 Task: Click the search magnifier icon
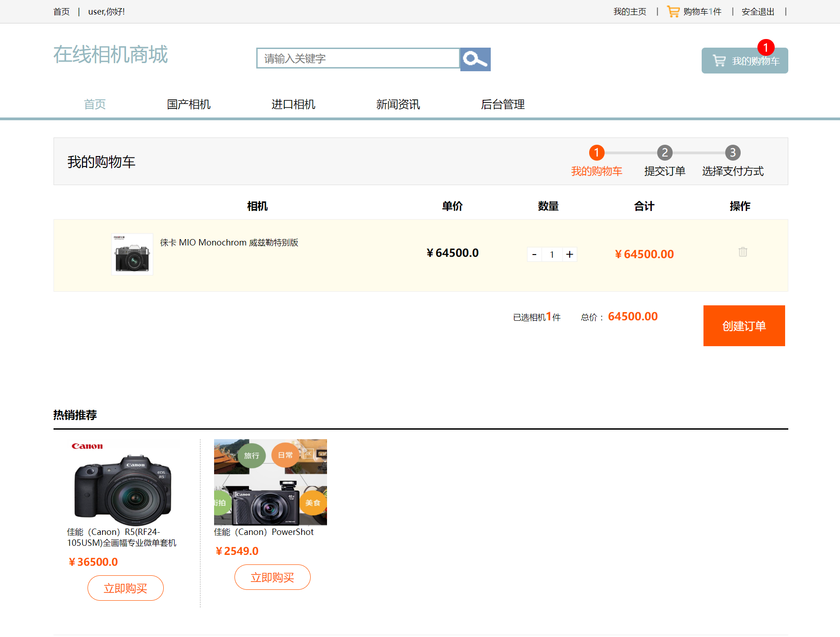474,59
